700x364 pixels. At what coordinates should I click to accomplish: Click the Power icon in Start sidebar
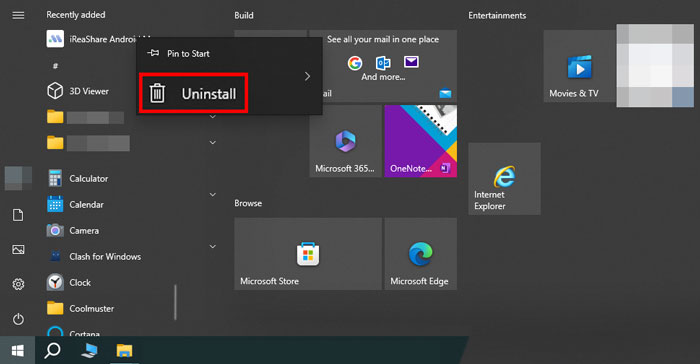point(18,319)
